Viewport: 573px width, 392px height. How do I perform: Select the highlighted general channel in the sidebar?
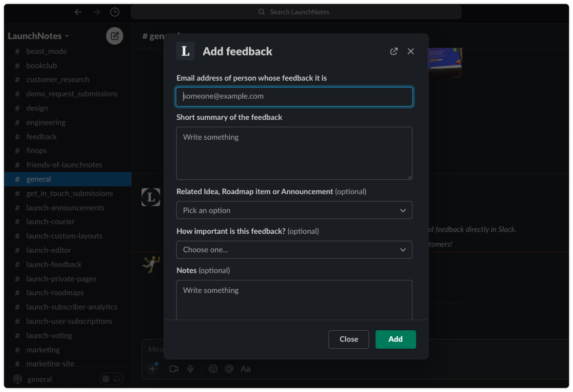pos(68,179)
